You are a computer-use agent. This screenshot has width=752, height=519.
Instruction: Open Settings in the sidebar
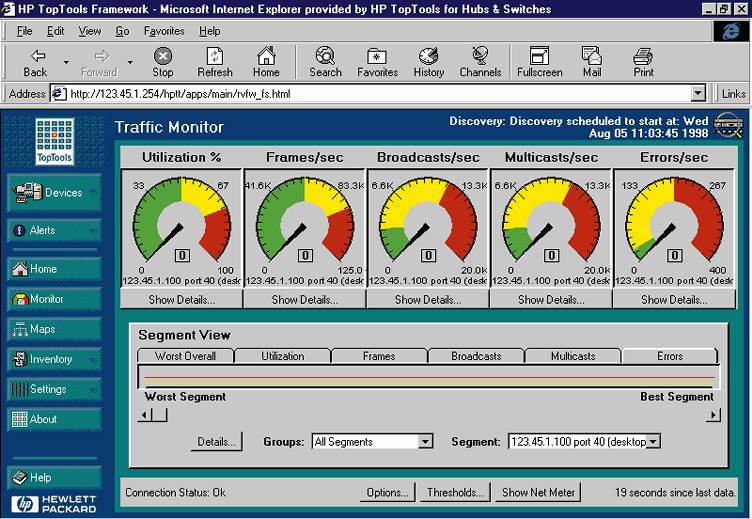pos(54,389)
